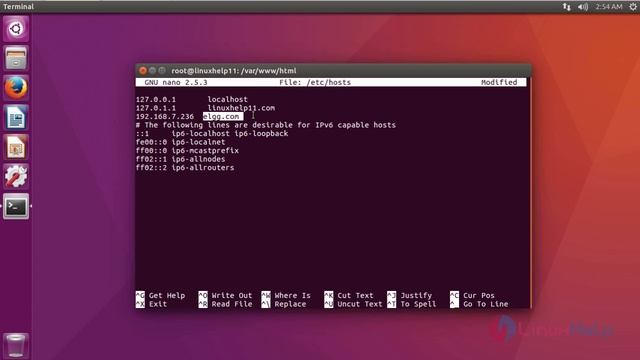Screen dimensions: 640x360
Task: Click the ip6-allrouters line
Action: click(x=185, y=168)
